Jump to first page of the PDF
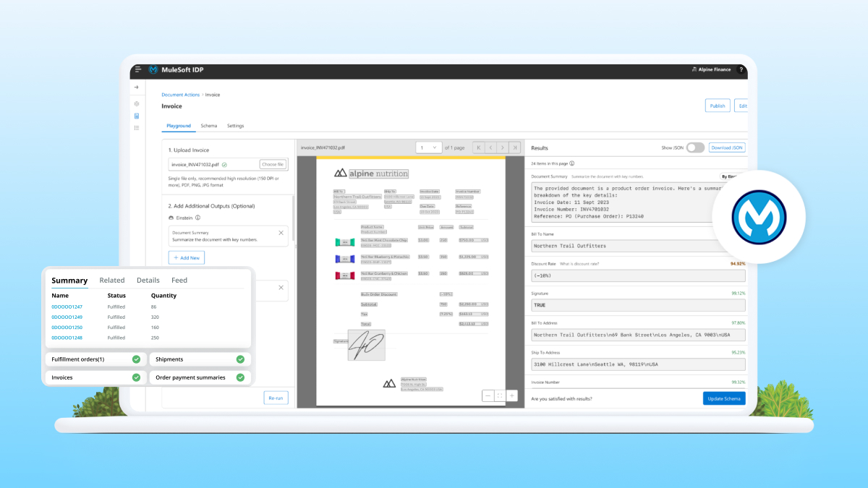The image size is (868, 488). tap(479, 147)
